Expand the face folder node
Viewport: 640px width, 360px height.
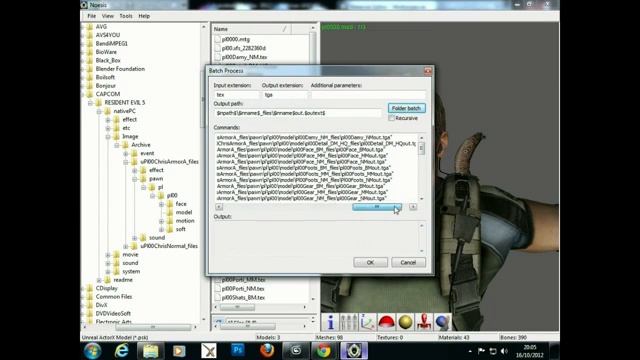click(161, 204)
